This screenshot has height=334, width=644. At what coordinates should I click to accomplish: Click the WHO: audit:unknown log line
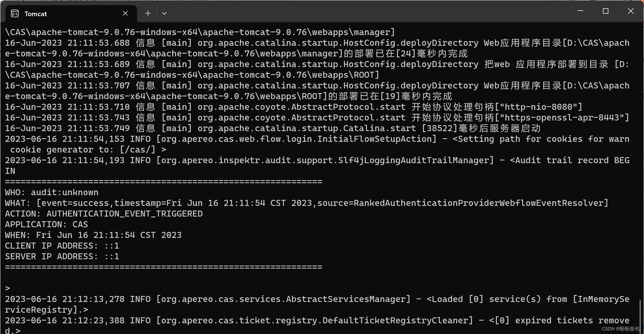point(52,192)
